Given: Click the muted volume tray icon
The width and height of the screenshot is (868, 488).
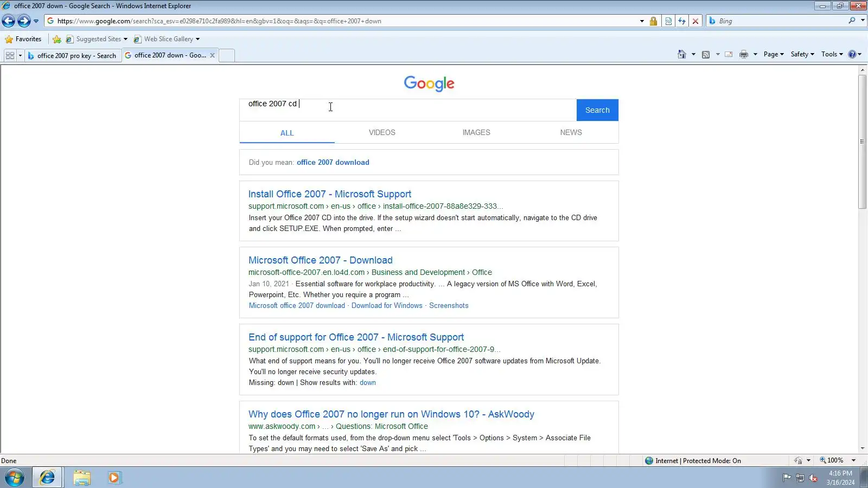Looking at the screenshot, I should point(813,478).
